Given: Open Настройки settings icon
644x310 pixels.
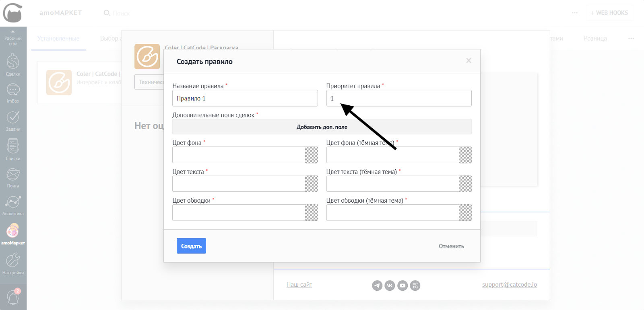Looking at the screenshot, I should tap(13, 263).
